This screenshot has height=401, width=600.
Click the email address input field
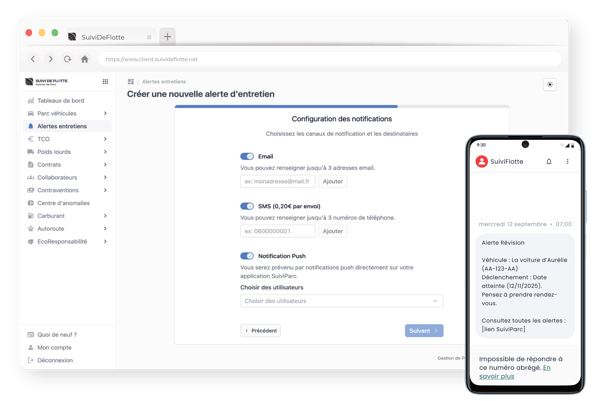pos(278,181)
